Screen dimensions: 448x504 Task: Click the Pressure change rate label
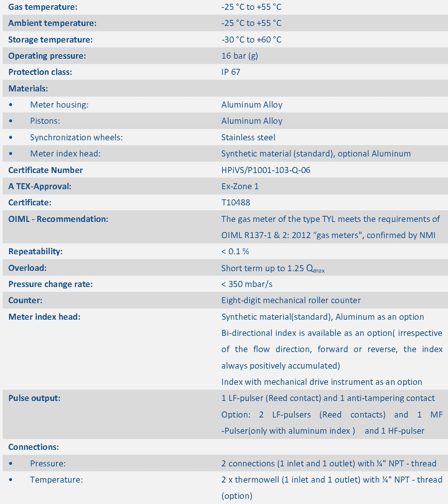pos(50,284)
